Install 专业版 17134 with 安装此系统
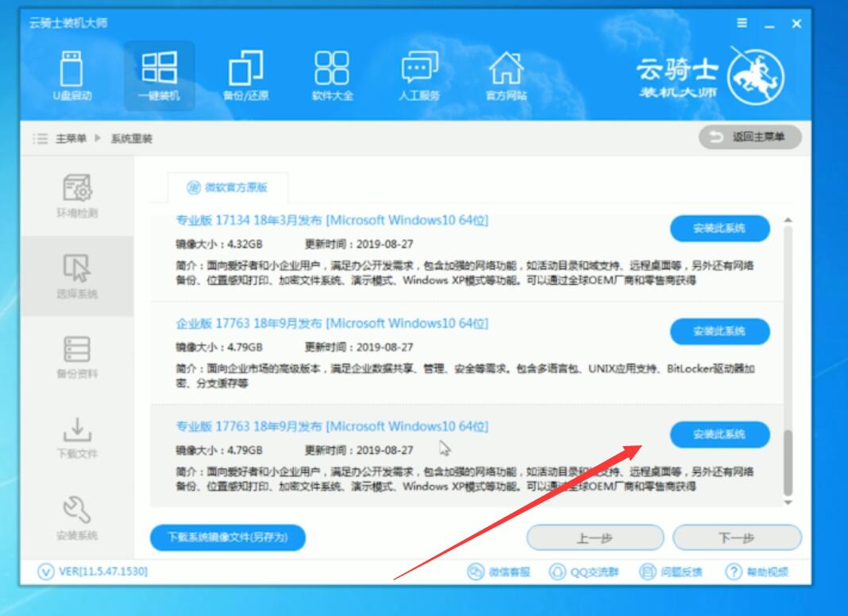The image size is (848, 616). (720, 229)
